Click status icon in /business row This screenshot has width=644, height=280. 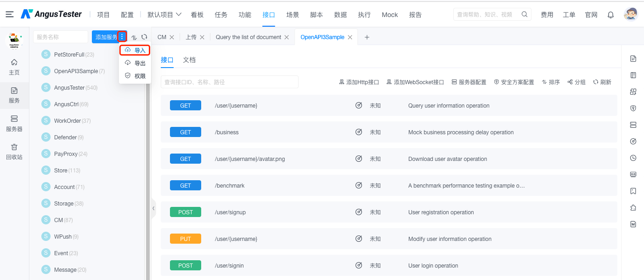coord(359,132)
